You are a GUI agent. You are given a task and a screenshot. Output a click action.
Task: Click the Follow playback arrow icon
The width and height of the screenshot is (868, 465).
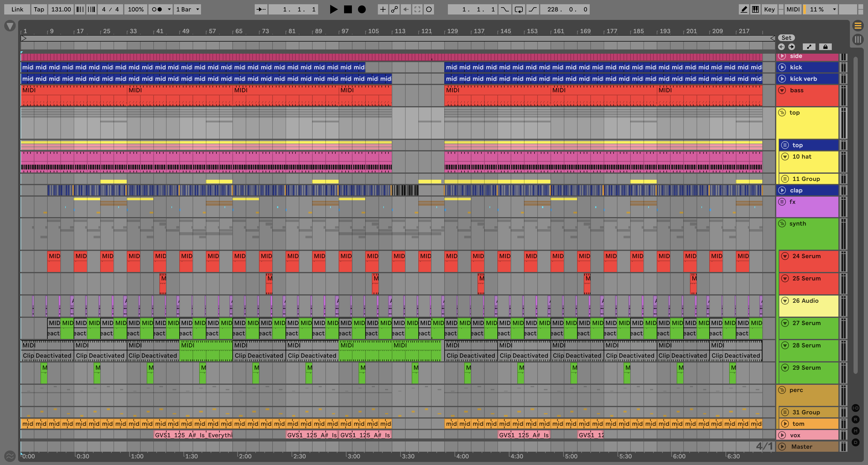coord(261,9)
